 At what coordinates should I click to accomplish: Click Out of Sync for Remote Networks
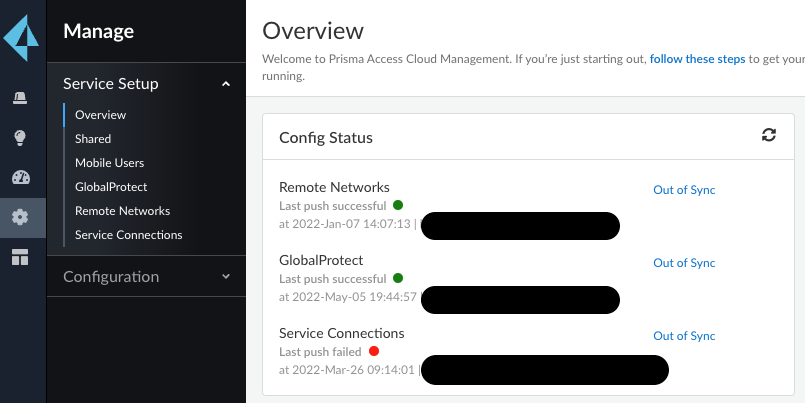[x=684, y=190]
